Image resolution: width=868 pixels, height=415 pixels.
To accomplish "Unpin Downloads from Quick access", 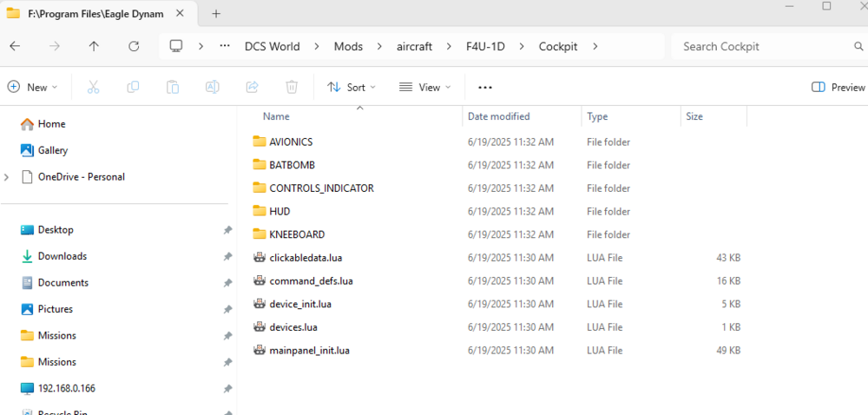I will [x=227, y=257].
